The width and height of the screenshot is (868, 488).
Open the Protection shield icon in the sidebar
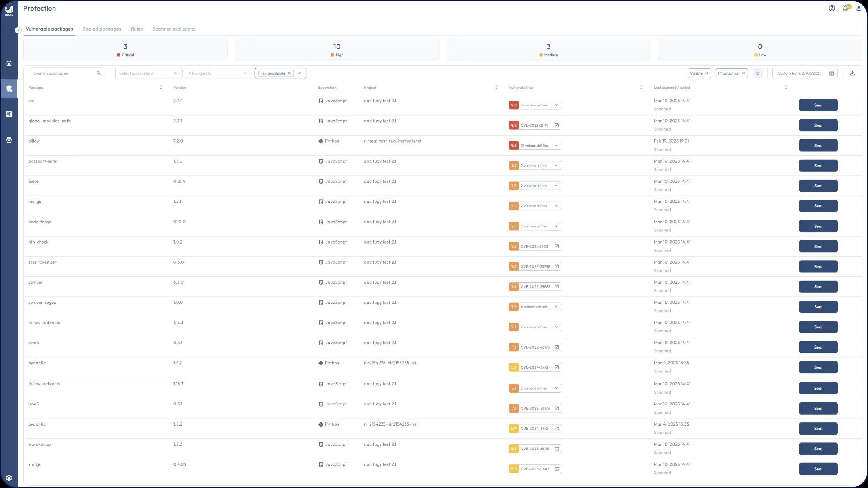click(x=9, y=89)
